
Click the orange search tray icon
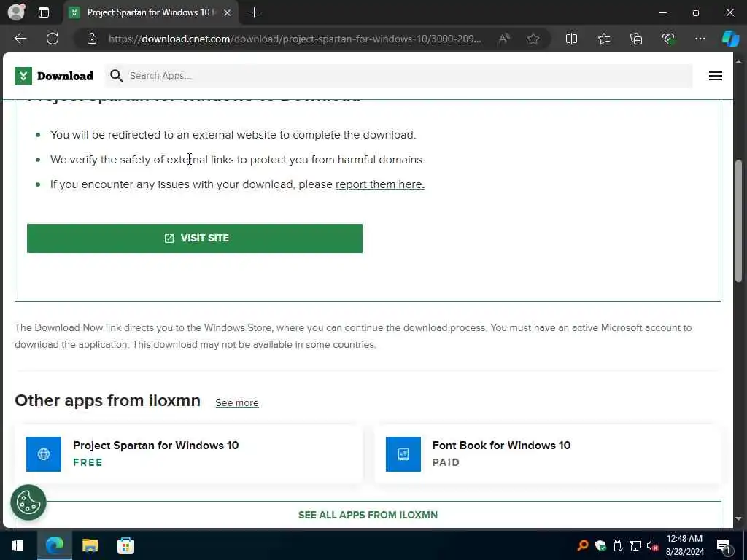click(x=583, y=545)
